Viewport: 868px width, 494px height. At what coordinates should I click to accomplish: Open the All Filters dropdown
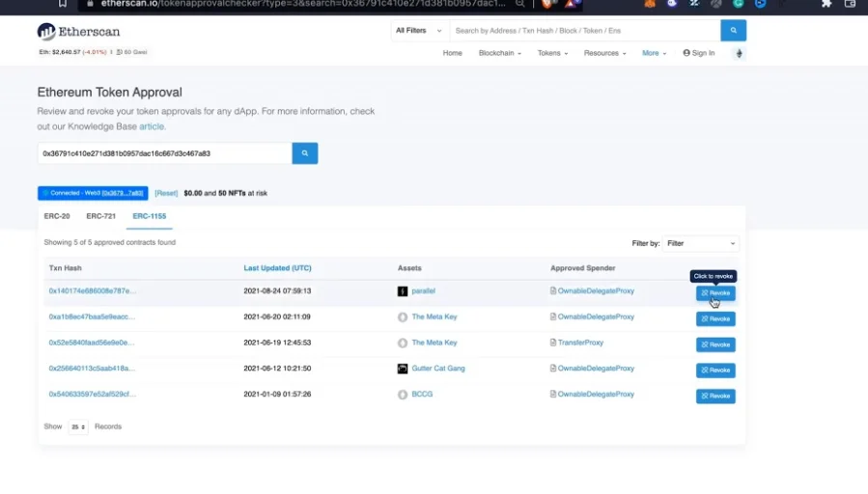click(420, 31)
